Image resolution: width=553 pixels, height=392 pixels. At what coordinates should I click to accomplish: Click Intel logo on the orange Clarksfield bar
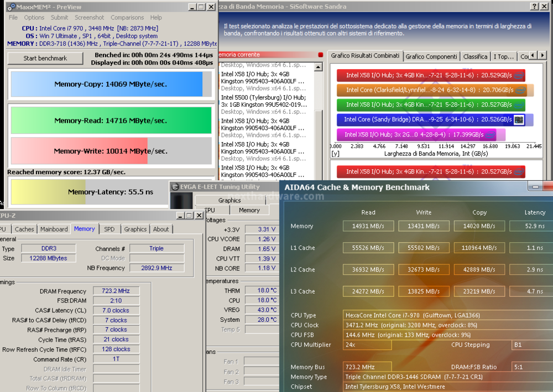(x=520, y=90)
